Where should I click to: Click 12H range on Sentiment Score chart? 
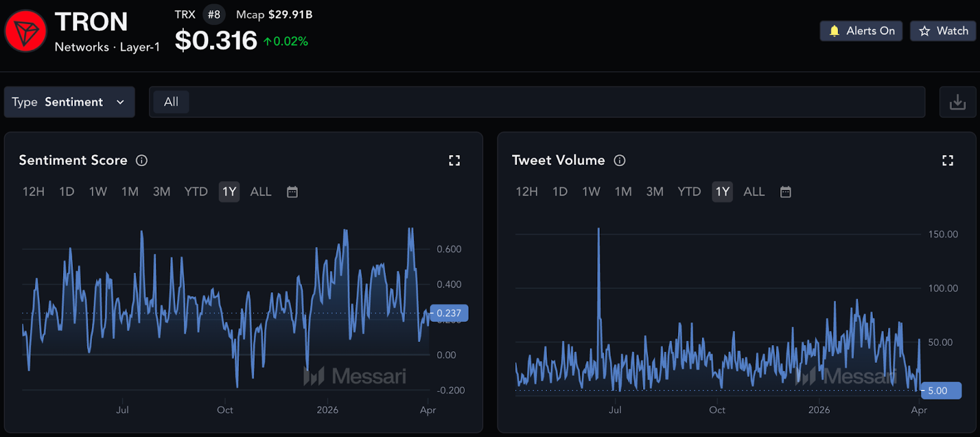34,192
